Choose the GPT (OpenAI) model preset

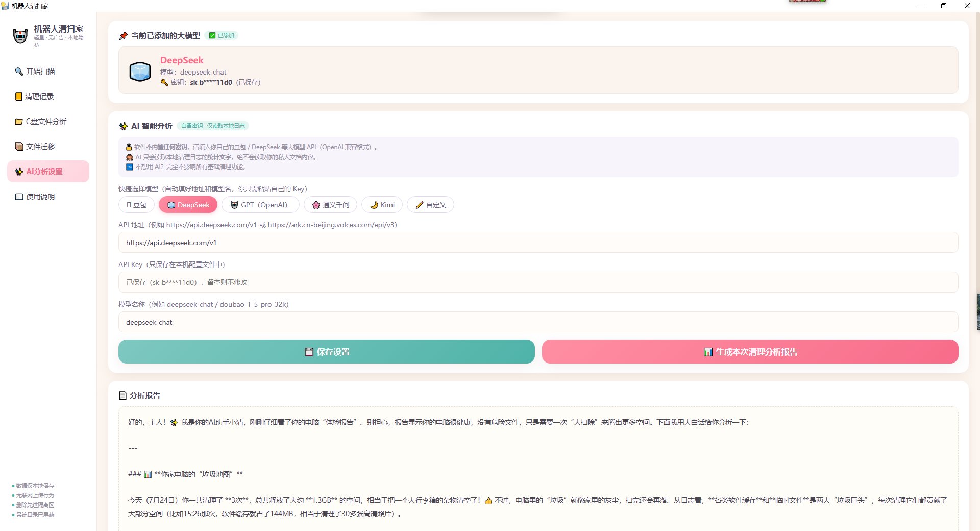pos(260,205)
